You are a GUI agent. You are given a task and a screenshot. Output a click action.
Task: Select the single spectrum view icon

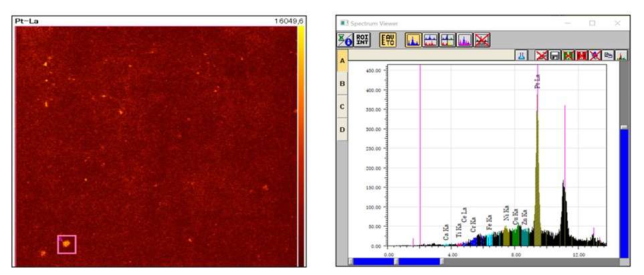(x=413, y=40)
